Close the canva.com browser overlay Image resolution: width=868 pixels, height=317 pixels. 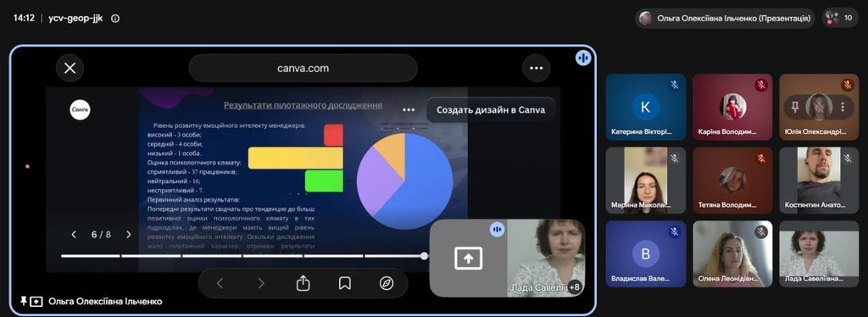coord(70,69)
